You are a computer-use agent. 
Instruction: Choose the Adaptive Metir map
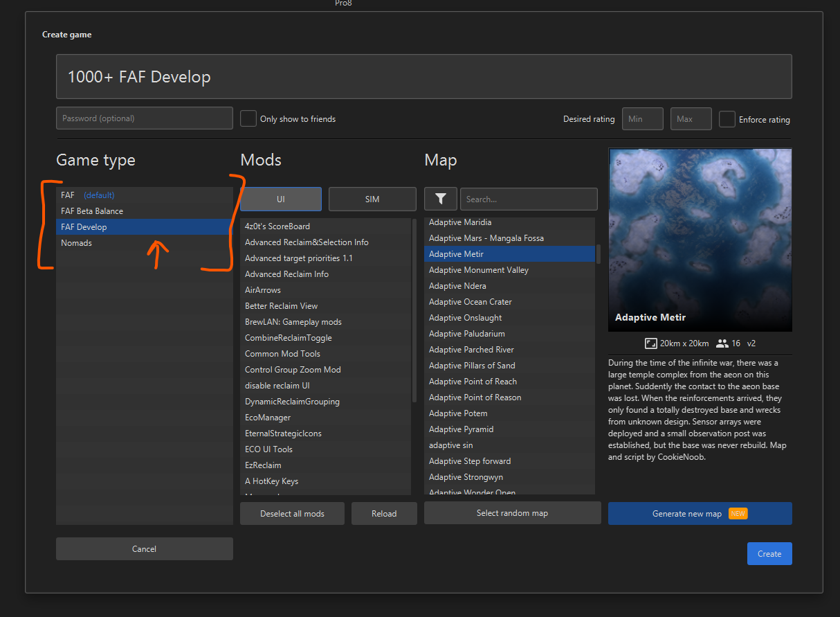[x=510, y=254]
